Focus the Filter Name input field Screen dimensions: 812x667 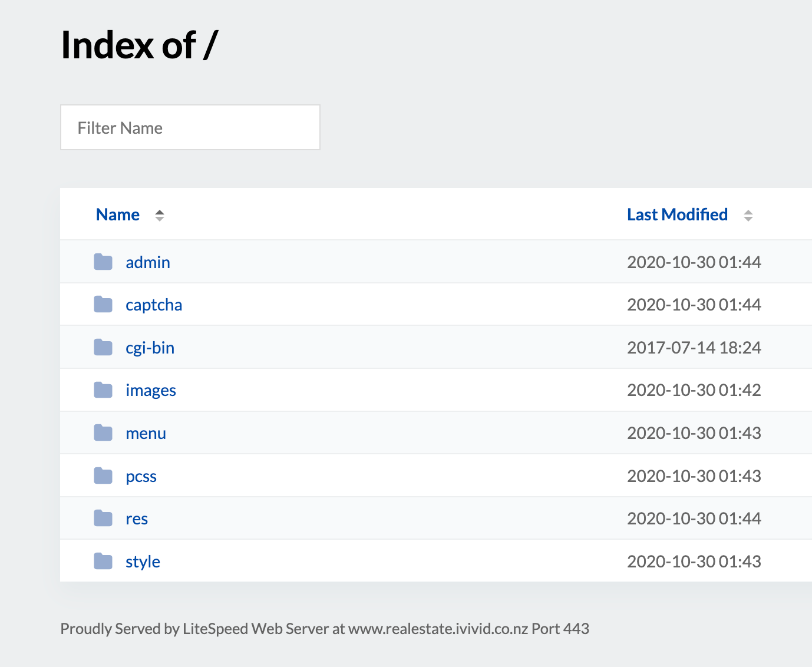(190, 128)
